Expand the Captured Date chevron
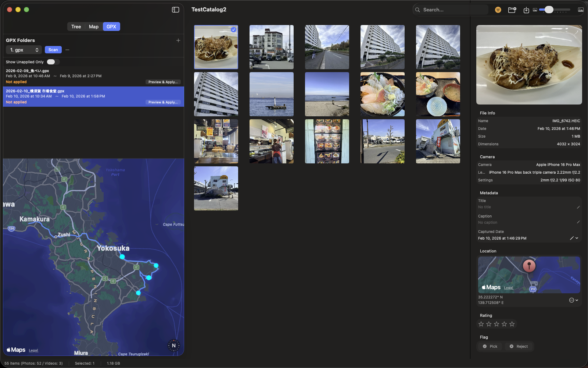This screenshot has width=588, height=368. click(577, 238)
